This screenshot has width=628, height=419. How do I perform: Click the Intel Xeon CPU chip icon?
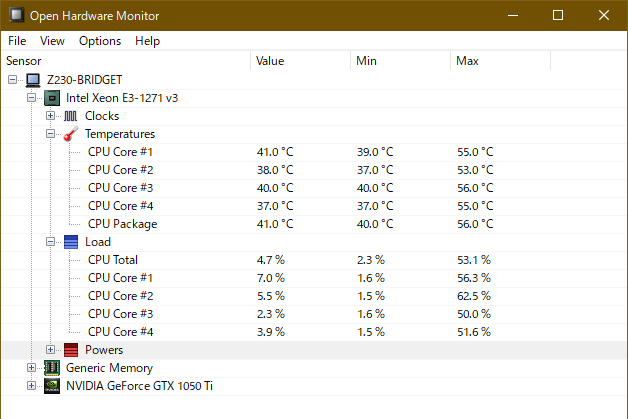pos(52,98)
